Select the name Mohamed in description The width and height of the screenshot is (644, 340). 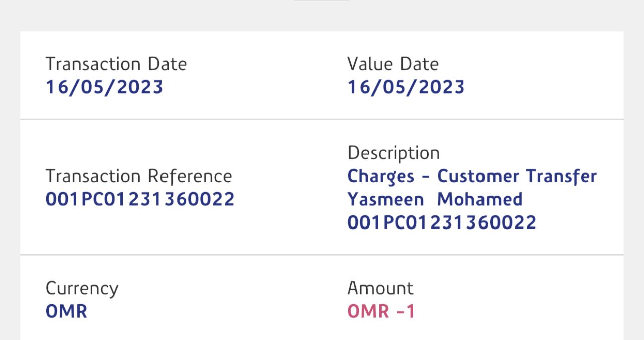(x=479, y=199)
